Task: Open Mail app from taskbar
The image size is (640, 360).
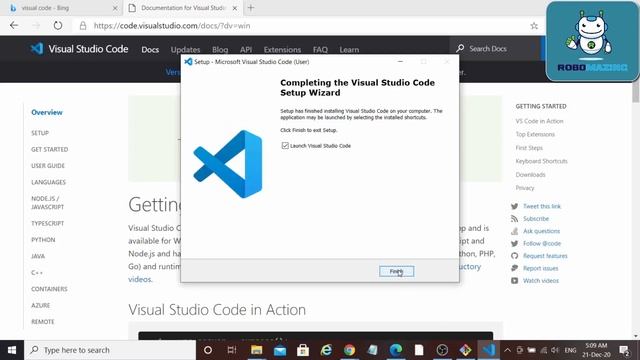Action: tap(280, 350)
